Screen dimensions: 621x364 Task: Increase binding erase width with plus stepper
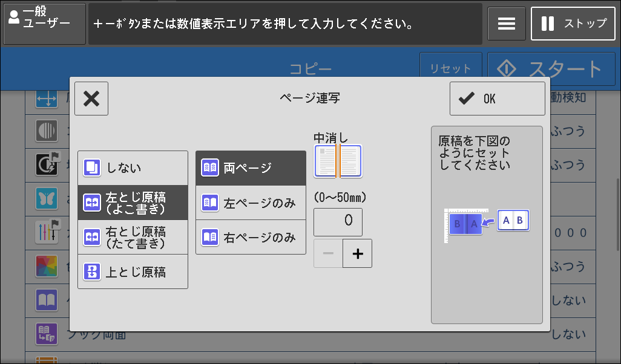tap(357, 253)
